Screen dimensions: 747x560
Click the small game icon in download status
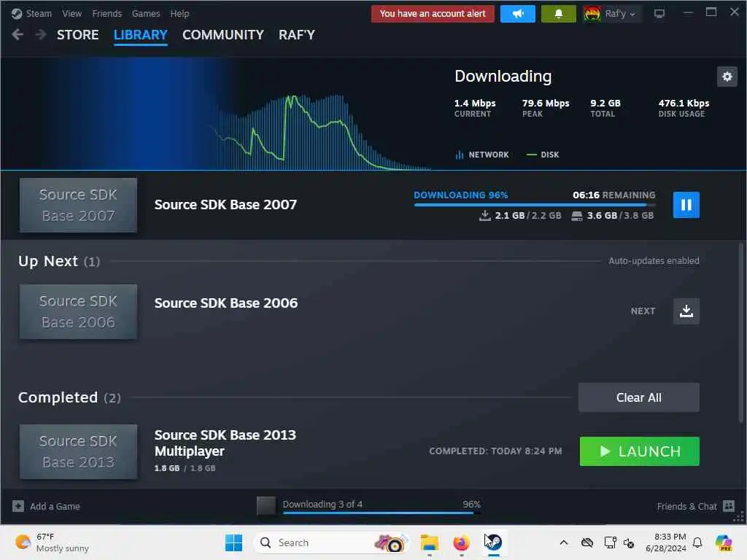(266, 506)
